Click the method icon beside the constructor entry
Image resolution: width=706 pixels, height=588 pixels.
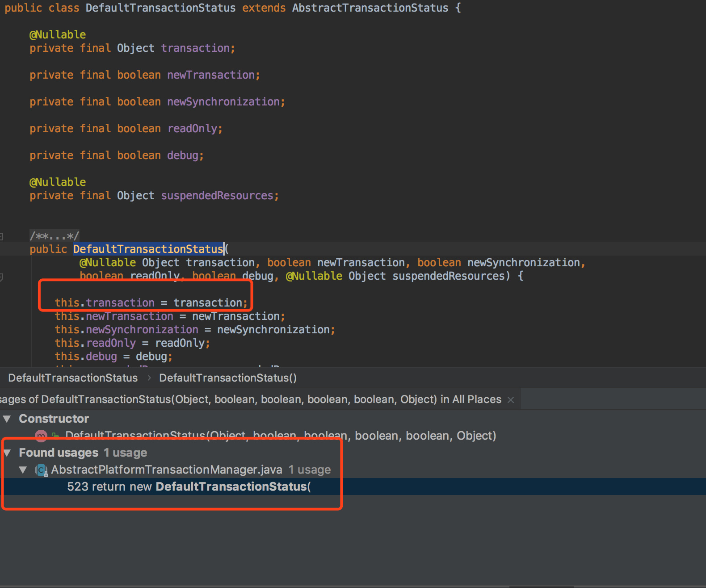pos(41,436)
